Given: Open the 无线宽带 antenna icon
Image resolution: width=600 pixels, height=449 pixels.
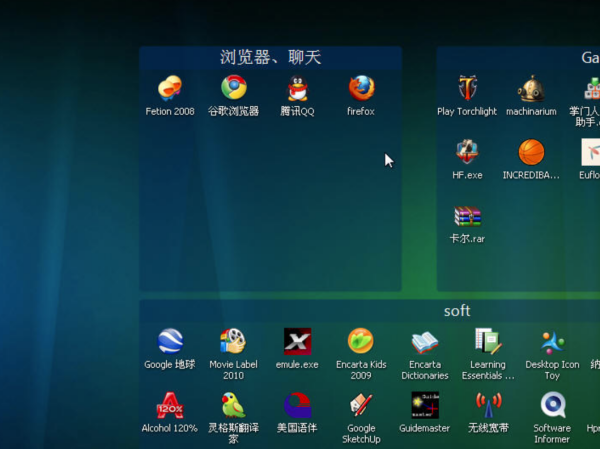Looking at the screenshot, I should (x=488, y=405).
